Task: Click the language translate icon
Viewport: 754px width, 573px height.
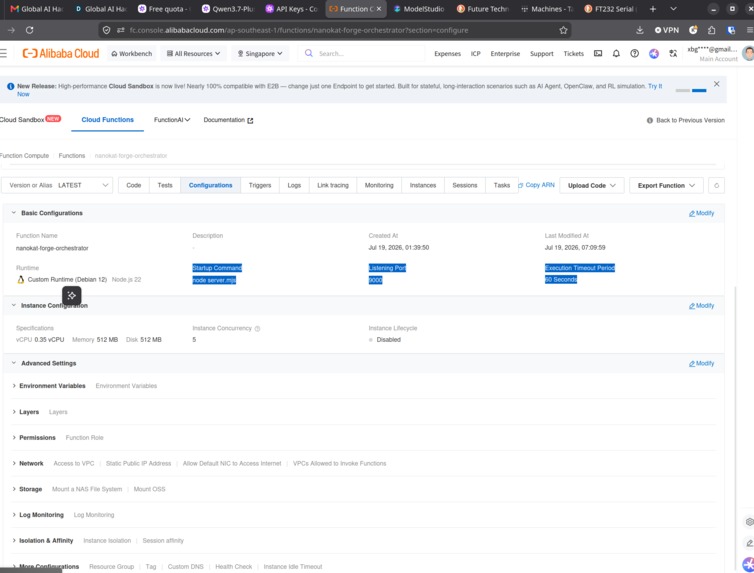Action: tap(673, 53)
